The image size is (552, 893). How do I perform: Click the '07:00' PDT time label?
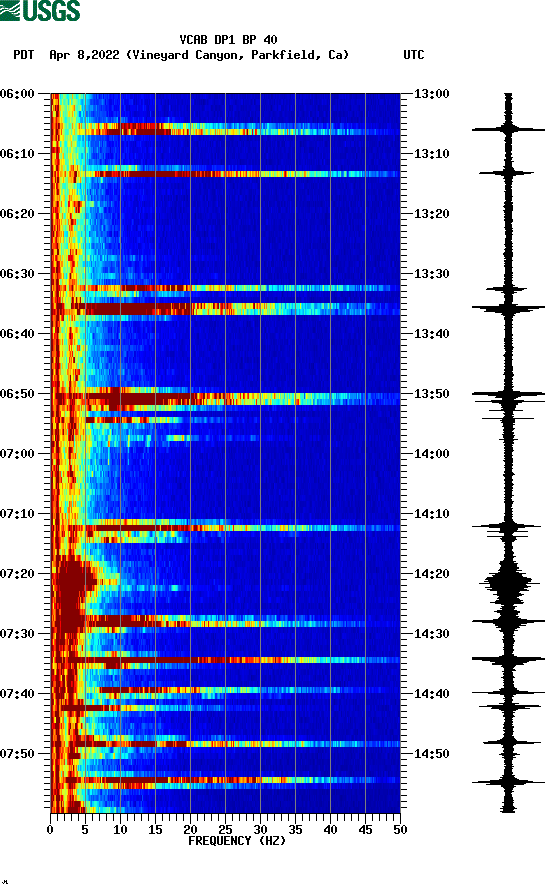(x=17, y=454)
